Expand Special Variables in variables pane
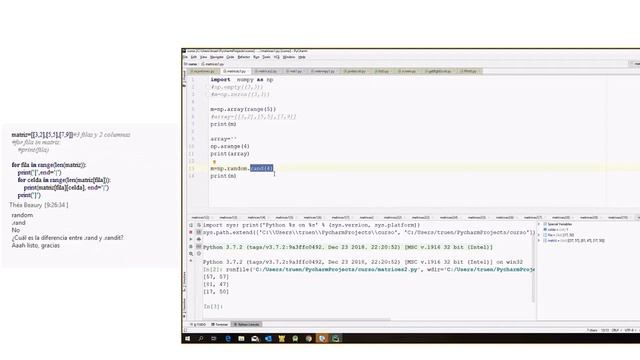 coord(539,224)
